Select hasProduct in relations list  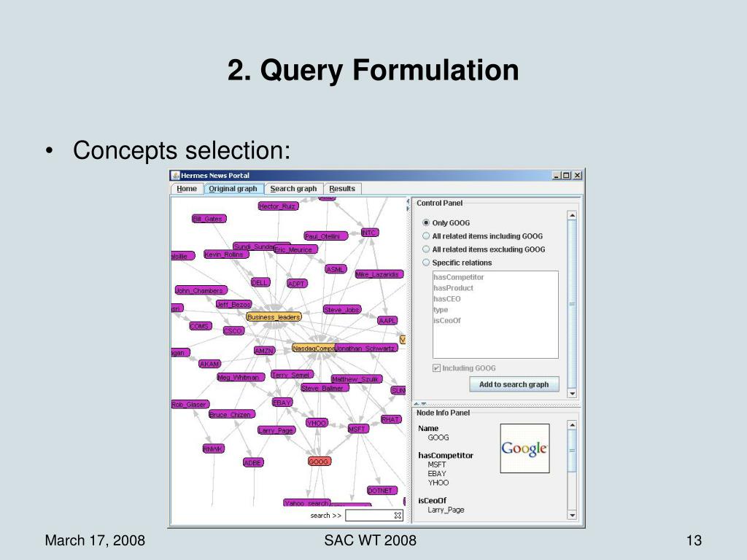pos(453,288)
